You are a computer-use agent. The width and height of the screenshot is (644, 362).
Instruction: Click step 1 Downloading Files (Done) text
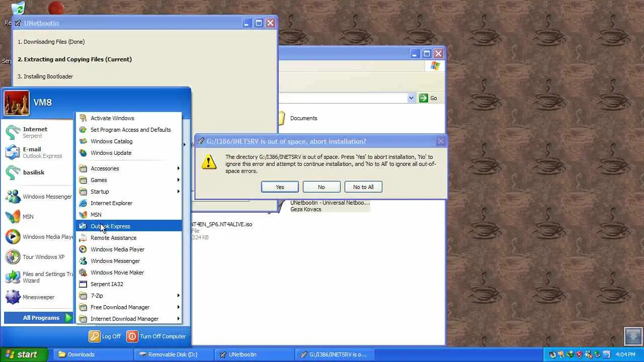[x=51, y=42]
